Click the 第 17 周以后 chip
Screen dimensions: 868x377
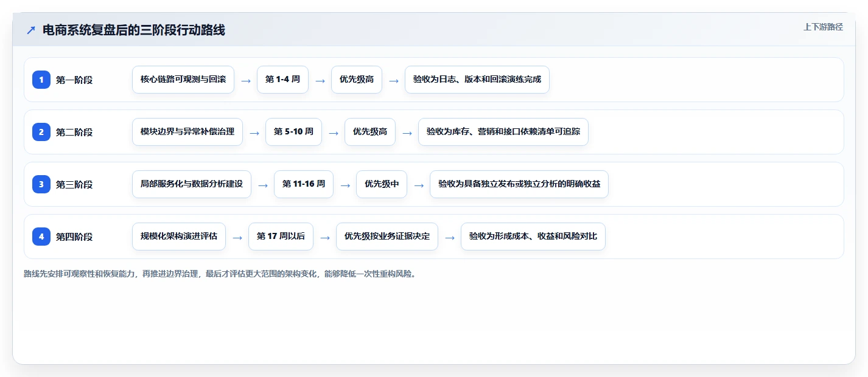point(281,237)
